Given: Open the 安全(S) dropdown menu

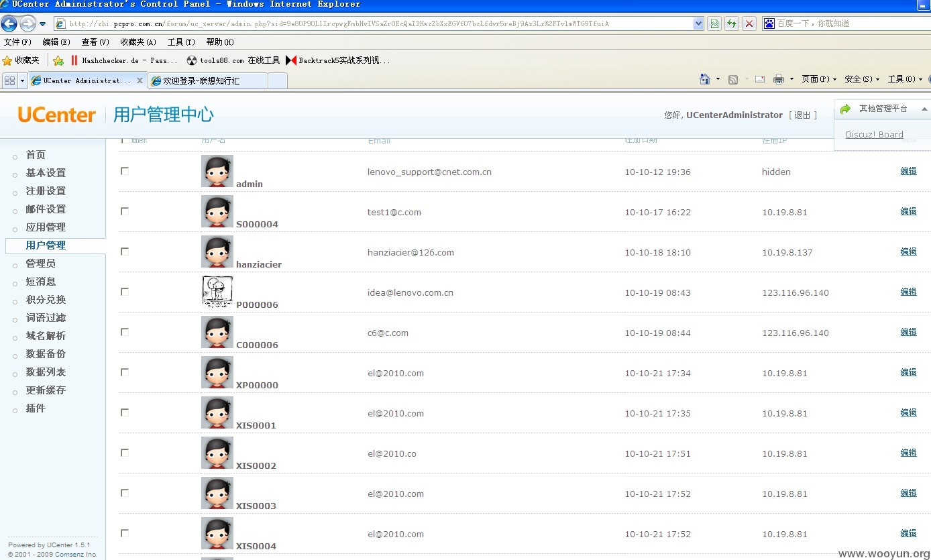Looking at the screenshot, I should pyautogui.click(x=862, y=79).
